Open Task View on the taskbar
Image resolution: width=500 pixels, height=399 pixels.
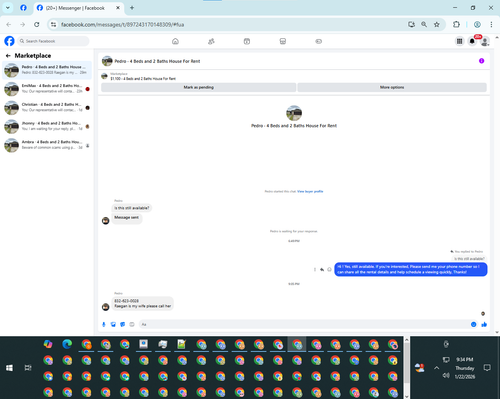(28, 368)
